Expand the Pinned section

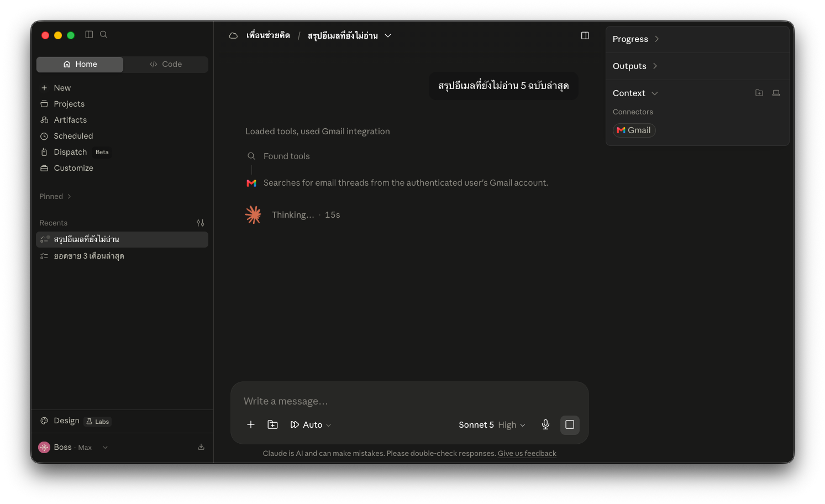click(55, 196)
